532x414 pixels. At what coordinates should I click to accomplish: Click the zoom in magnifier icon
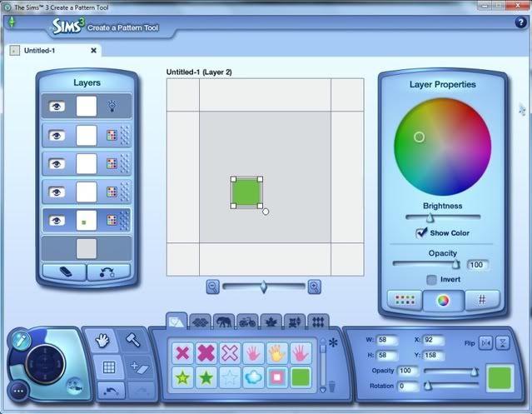(x=314, y=287)
